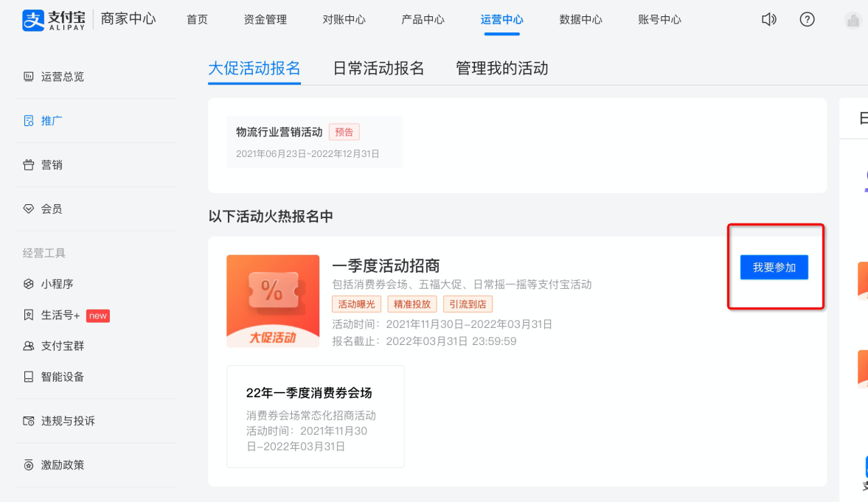Open 账号中心 in top navigation

pyautogui.click(x=659, y=20)
